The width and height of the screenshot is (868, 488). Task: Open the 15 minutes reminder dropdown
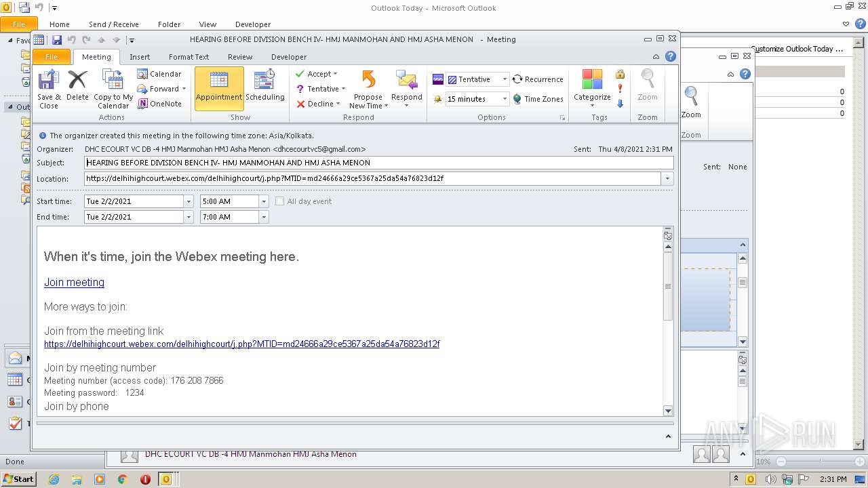[505, 99]
